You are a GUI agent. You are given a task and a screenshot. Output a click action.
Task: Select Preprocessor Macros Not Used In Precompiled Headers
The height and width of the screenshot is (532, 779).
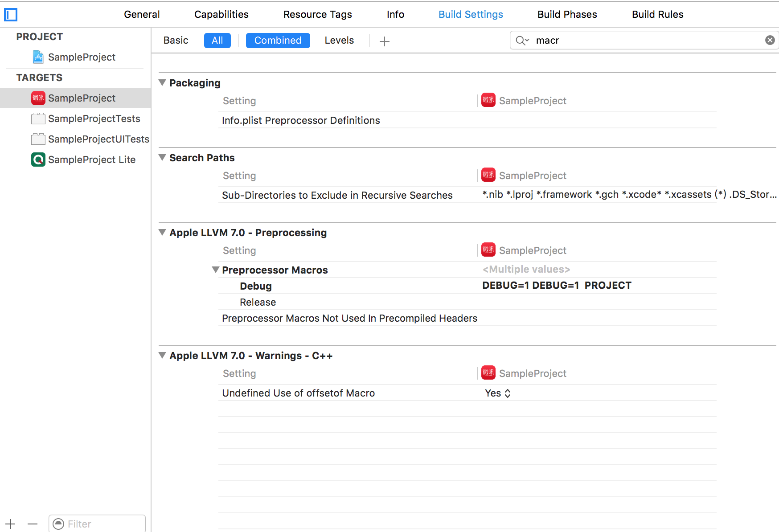(x=467, y=318)
